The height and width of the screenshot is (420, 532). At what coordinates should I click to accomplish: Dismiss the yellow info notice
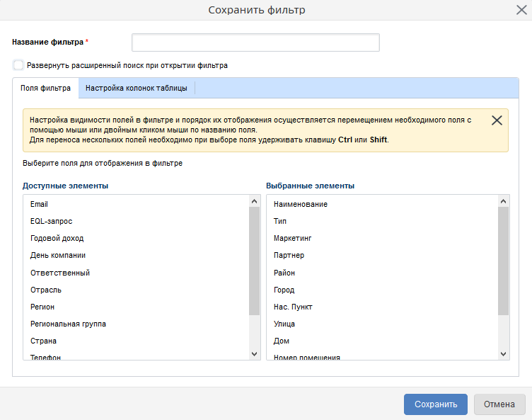click(x=497, y=120)
